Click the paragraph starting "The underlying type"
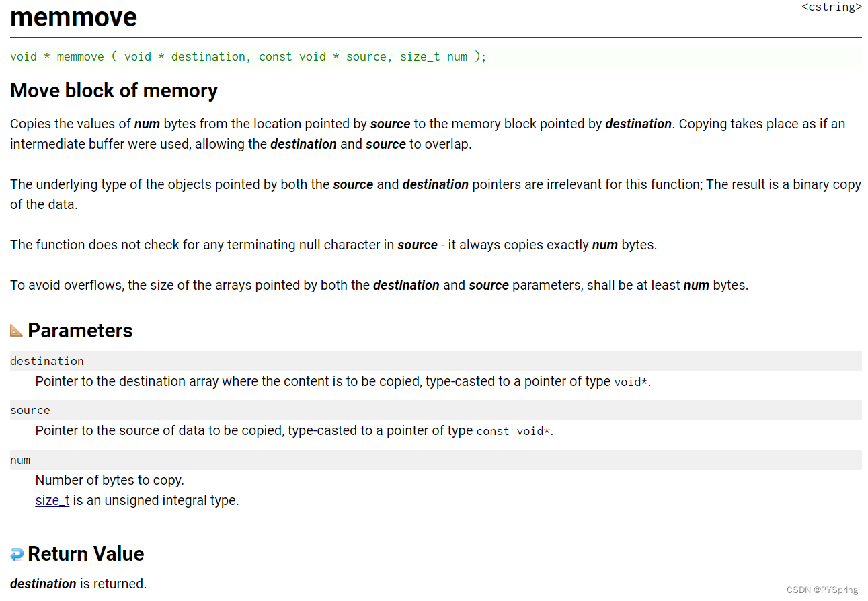The height and width of the screenshot is (601, 868). tap(435, 194)
